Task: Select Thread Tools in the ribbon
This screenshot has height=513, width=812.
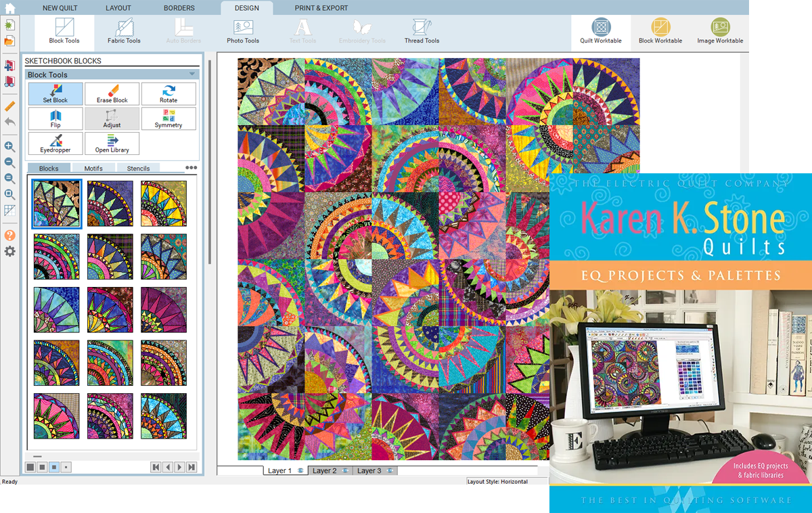Action: (x=422, y=32)
